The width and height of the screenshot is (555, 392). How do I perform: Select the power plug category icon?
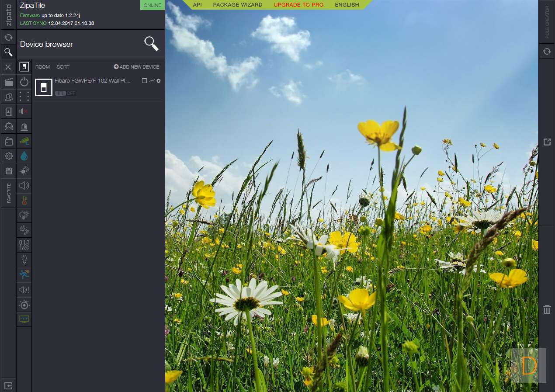pos(24,260)
